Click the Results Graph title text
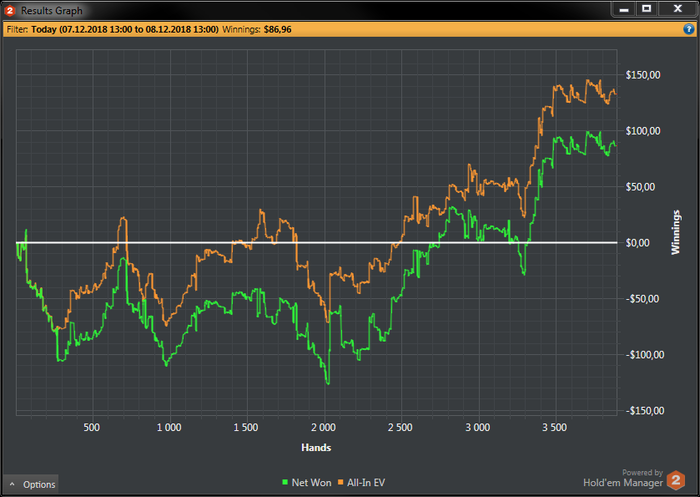700x497 pixels. [52, 10]
